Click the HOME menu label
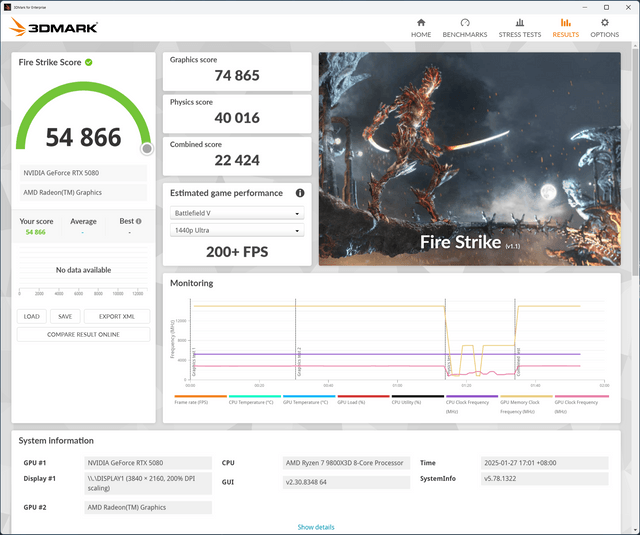Viewport: 640px width, 535px height. 421,35
